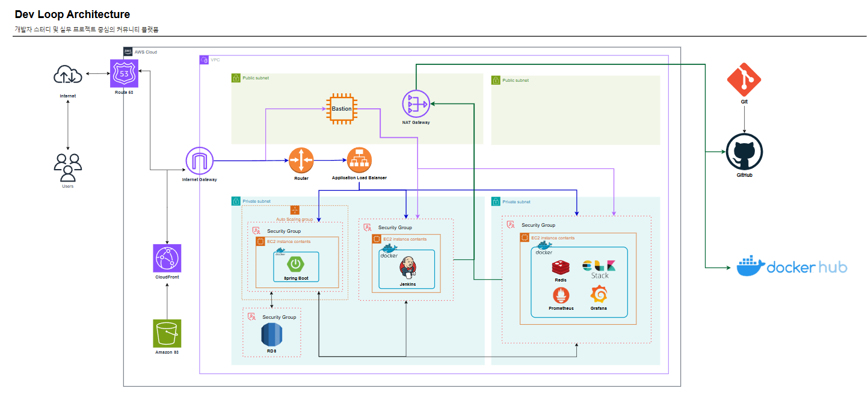
Task: Click the Prometheus flame icon
Action: (561, 296)
